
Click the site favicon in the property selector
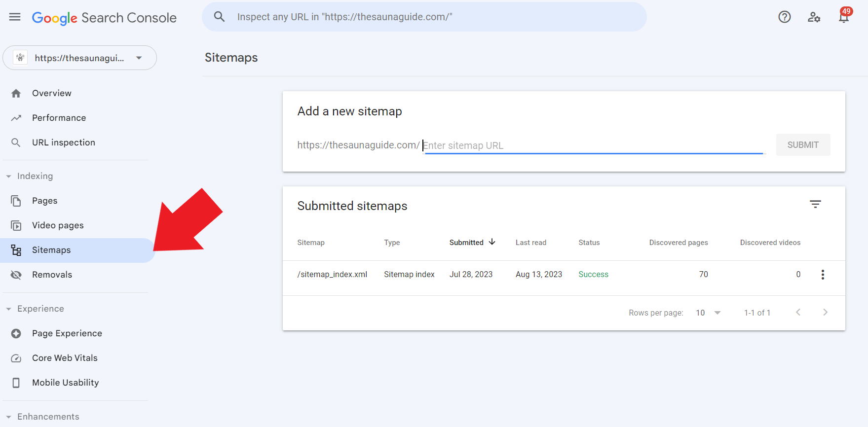click(x=20, y=58)
